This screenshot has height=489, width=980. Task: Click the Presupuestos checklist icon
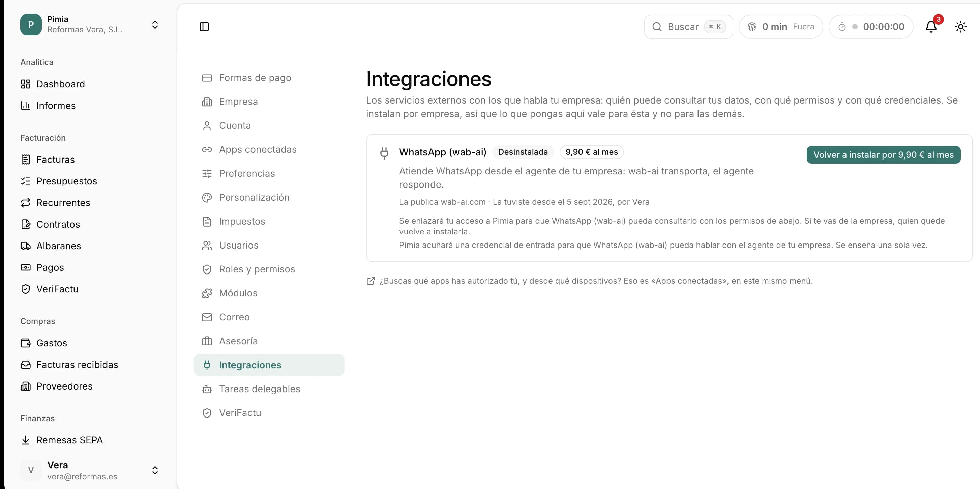pos(26,181)
